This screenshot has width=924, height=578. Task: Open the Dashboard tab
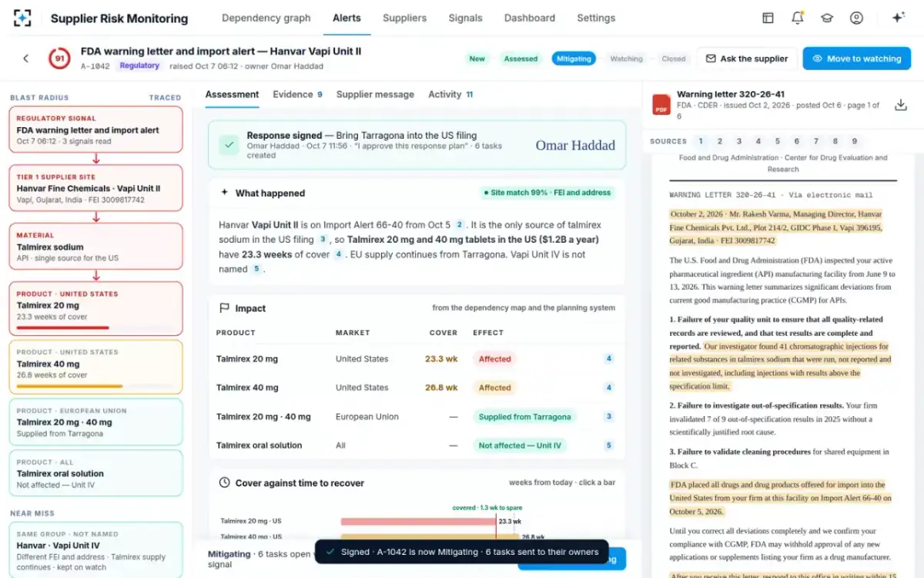pos(529,18)
